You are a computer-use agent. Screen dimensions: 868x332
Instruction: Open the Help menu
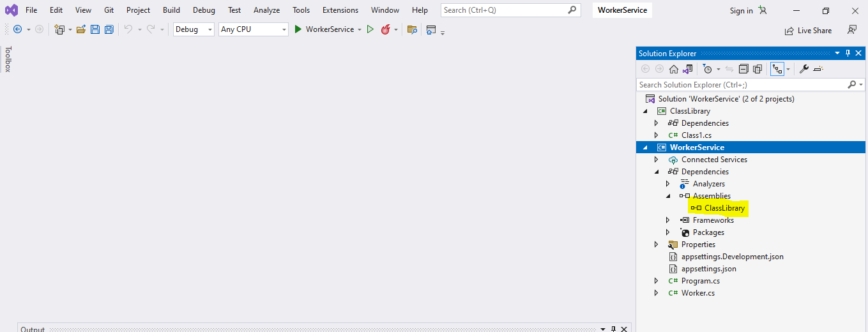coord(420,10)
